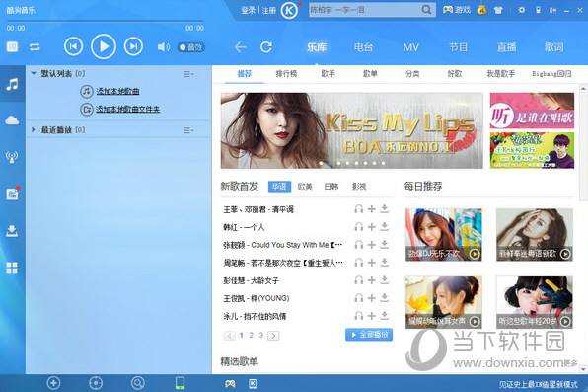
Task: Open the green phone icon in bottom bar
Action: click(x=180, y=383)
